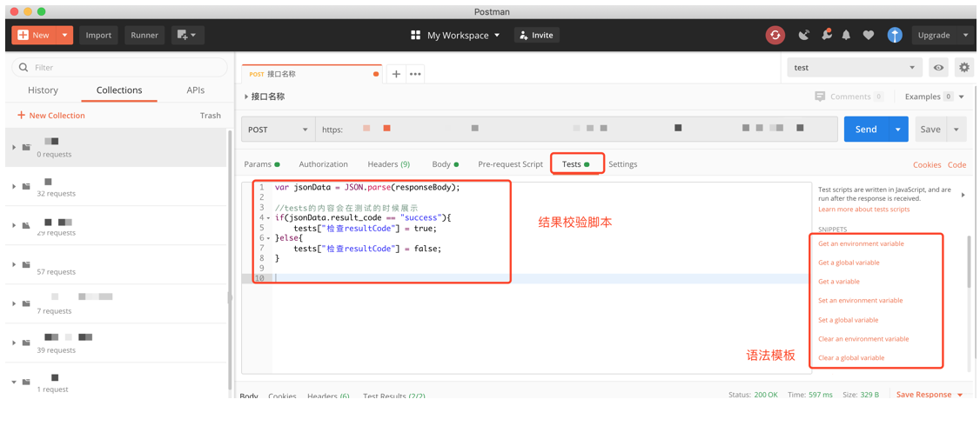Click the Runner button

pos(144,35)
